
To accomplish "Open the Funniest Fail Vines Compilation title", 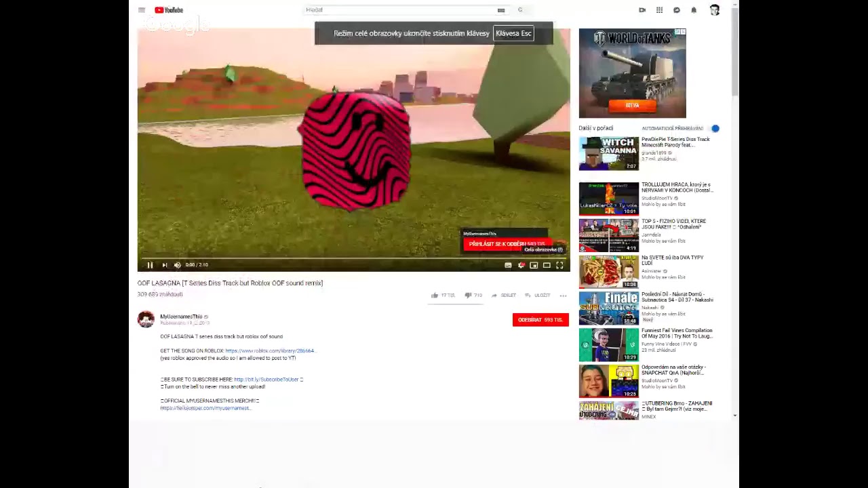I will (x=677, y=333).
